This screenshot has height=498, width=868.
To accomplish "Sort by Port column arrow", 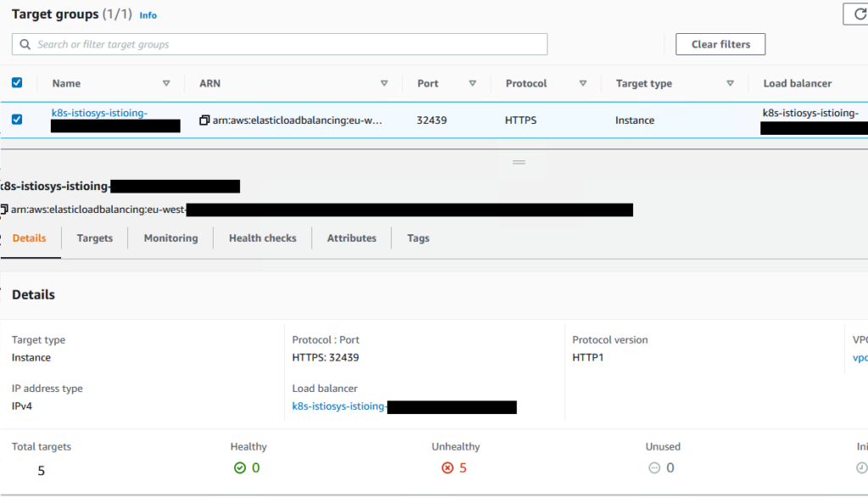I will click(472, 83).
